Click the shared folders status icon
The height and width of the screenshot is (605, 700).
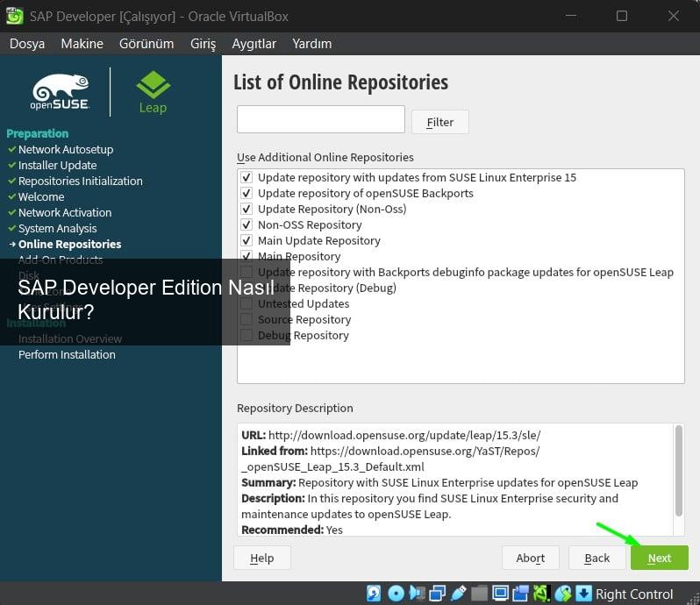tap(481, 594)
